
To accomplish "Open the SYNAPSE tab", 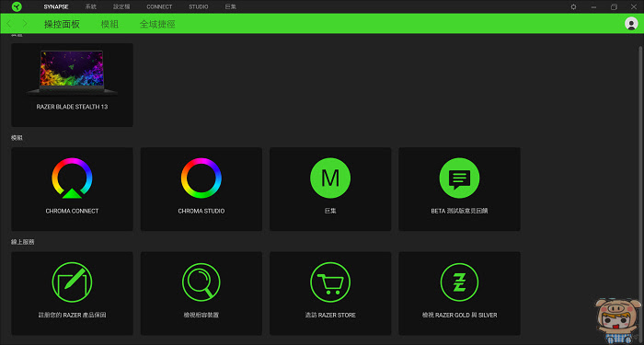I will tap(56, 7).
